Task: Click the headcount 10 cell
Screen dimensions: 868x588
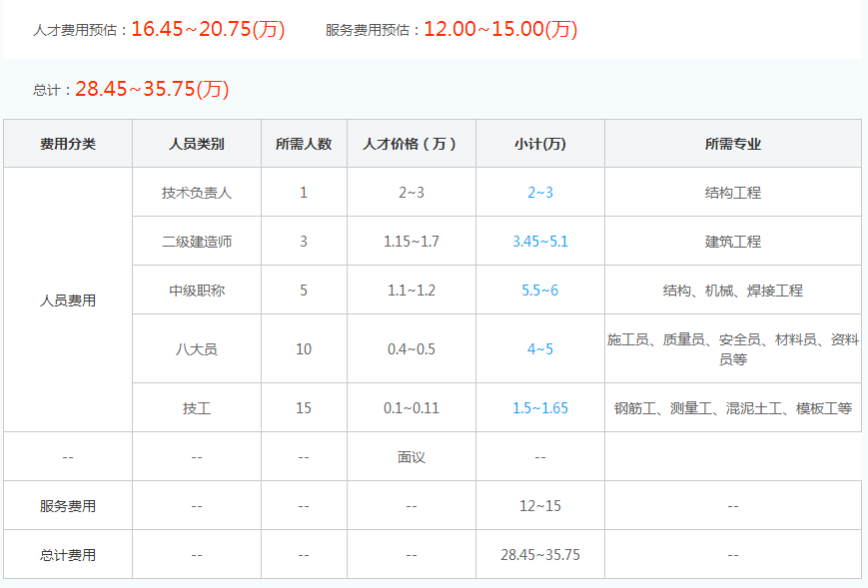Action: [x=304, y=349]
